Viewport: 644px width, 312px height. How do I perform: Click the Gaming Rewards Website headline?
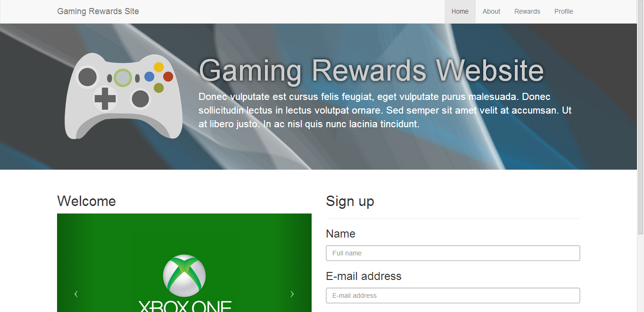pyautogui.click(x=372, y=71)
